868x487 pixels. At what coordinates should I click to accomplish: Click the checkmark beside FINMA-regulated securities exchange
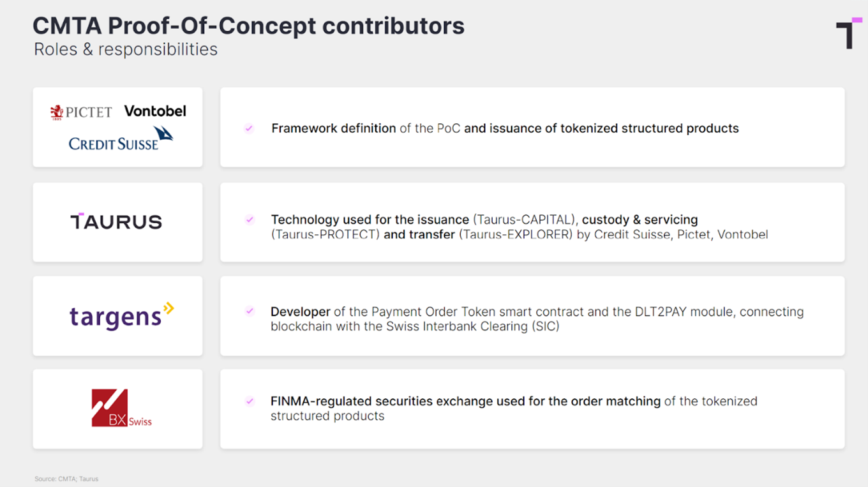249,401
